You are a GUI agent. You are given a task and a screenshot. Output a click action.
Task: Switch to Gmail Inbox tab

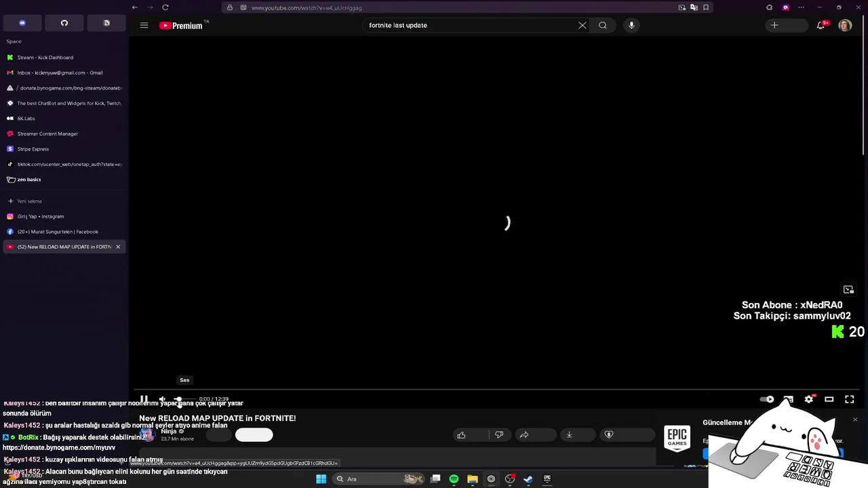click(x=64, y=73)
